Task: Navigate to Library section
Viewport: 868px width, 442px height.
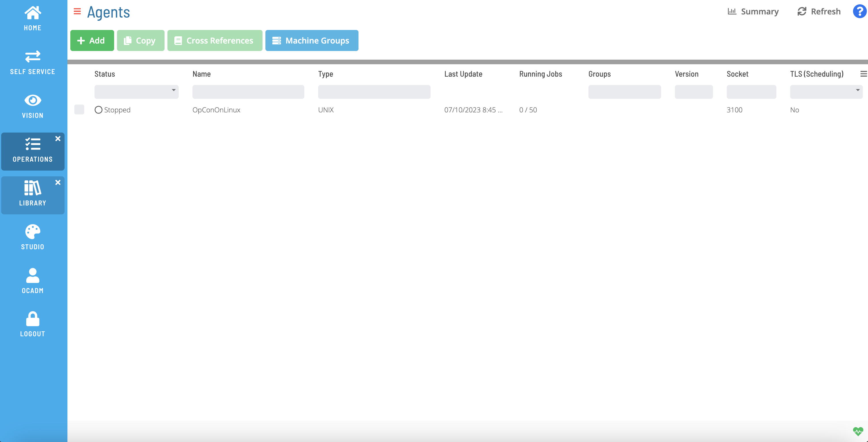Action: coord(32,192)
